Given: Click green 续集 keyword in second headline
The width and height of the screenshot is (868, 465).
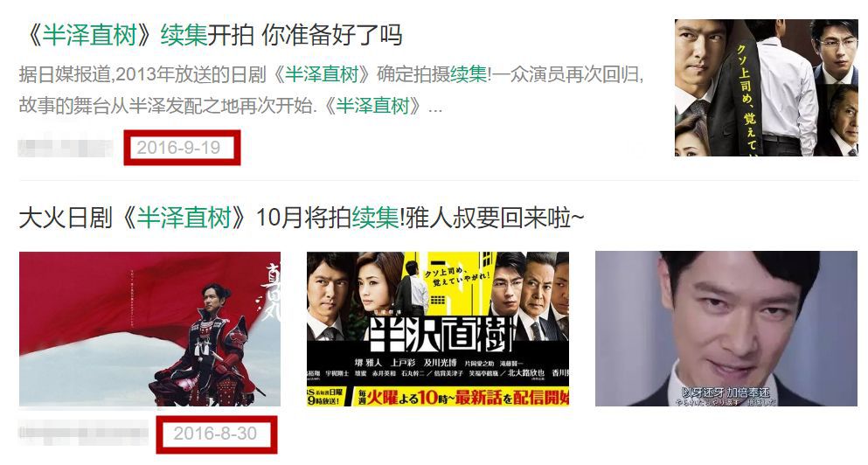Looking at the screenshot, I should click(x=375, y=218).
